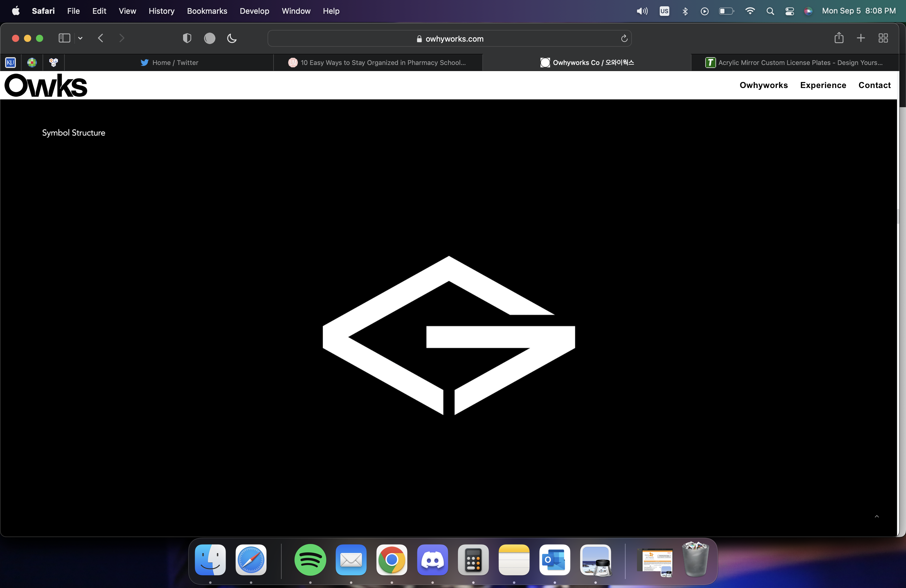The width and height of the screenshot is (906, 588).
Task: Click the battery status icon
Action: 726,11
